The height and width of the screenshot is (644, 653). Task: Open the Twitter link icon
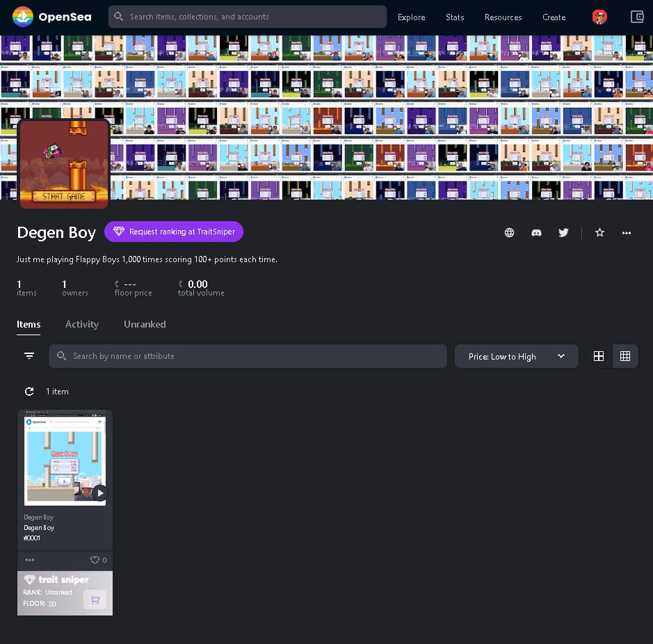tap(563, 232)
